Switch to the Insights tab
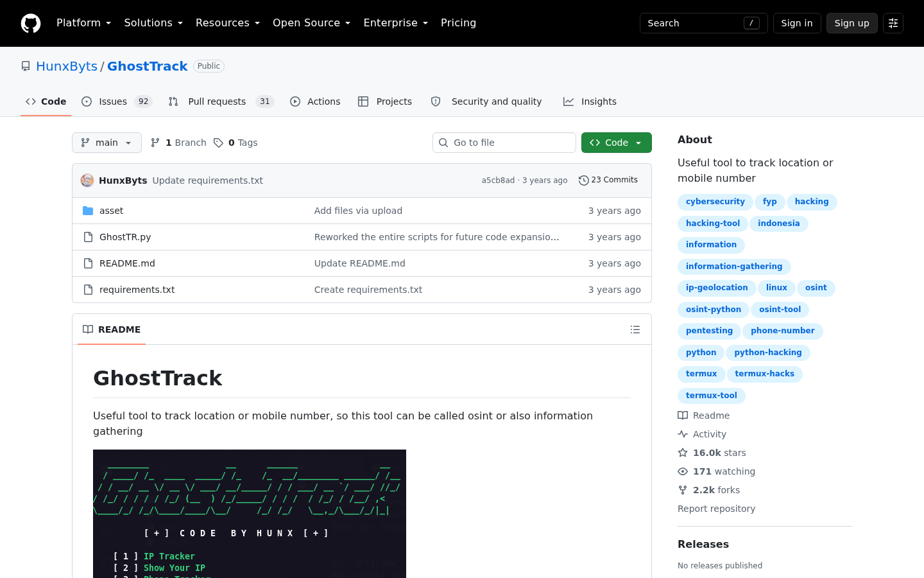 (x=590, y=101)
